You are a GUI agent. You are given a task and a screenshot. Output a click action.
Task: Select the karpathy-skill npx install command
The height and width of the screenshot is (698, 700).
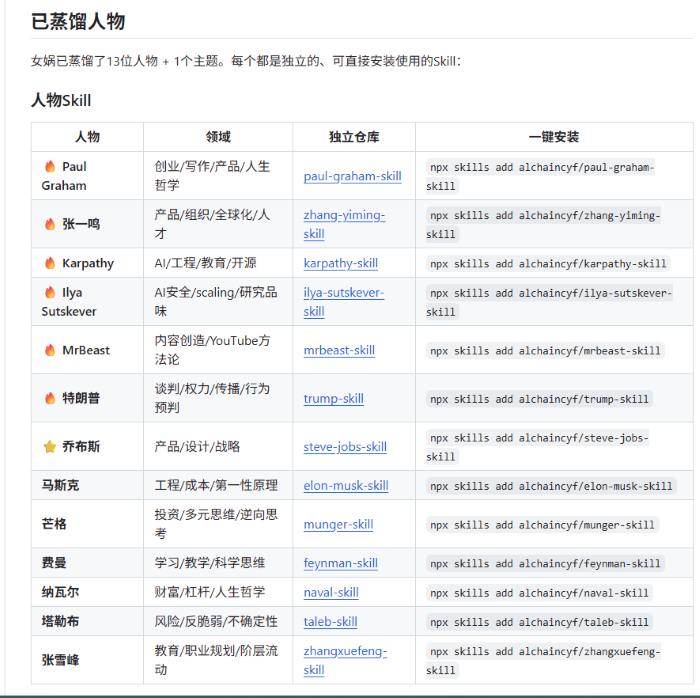coord(548,264)
